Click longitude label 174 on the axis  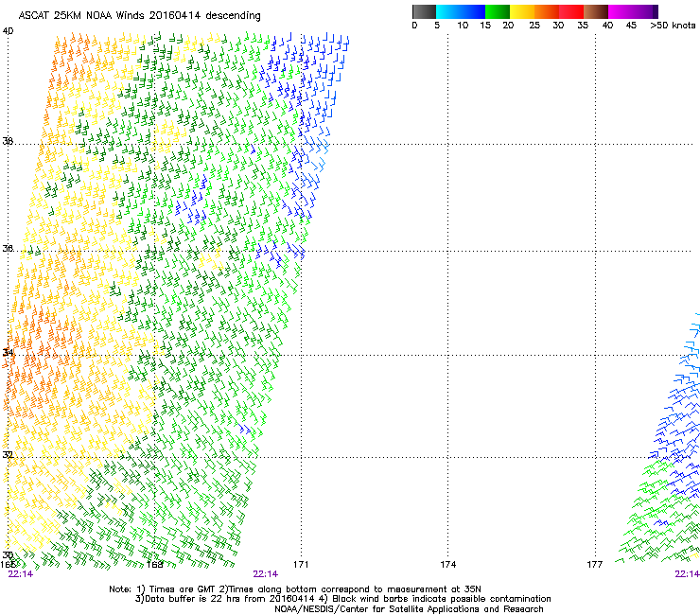[x=447, y=565]
